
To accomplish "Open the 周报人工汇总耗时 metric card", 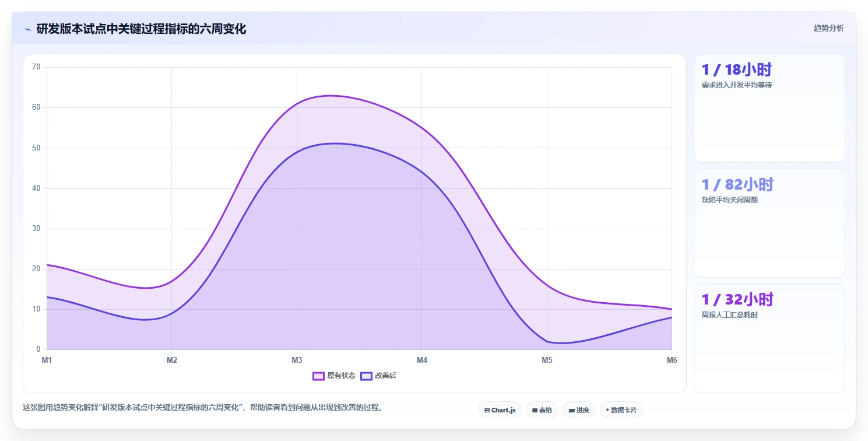I will pyautogui.click(x=769, y=338).
